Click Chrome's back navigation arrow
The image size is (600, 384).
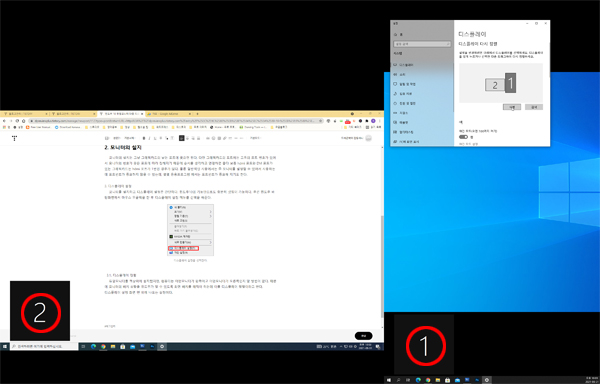tap(4, 121)
